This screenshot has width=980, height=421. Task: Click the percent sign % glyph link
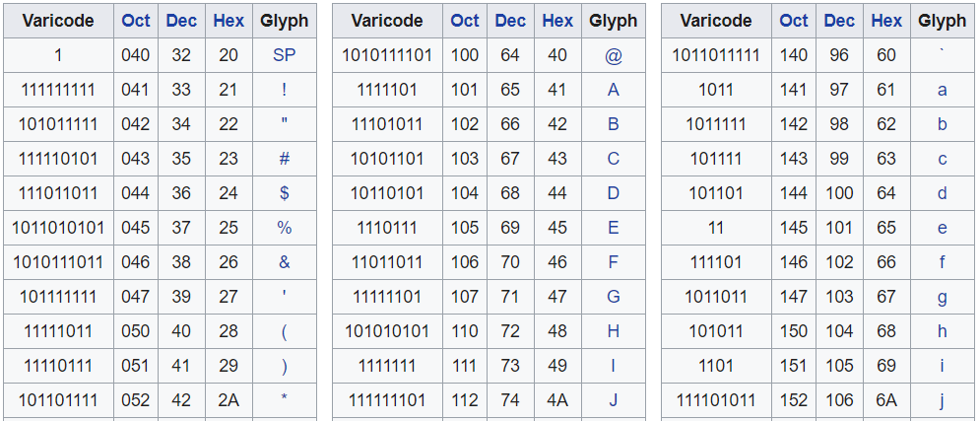[x=285, y=228]
